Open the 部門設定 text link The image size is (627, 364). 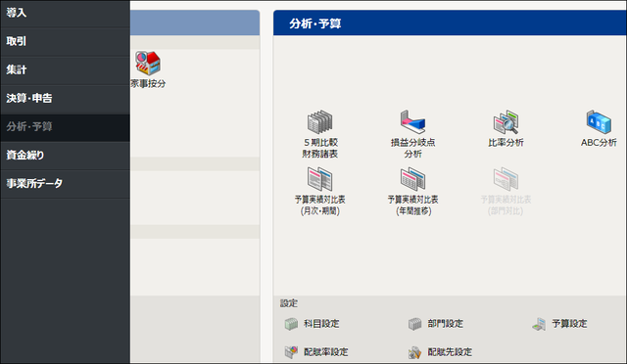tap(445, 324)
